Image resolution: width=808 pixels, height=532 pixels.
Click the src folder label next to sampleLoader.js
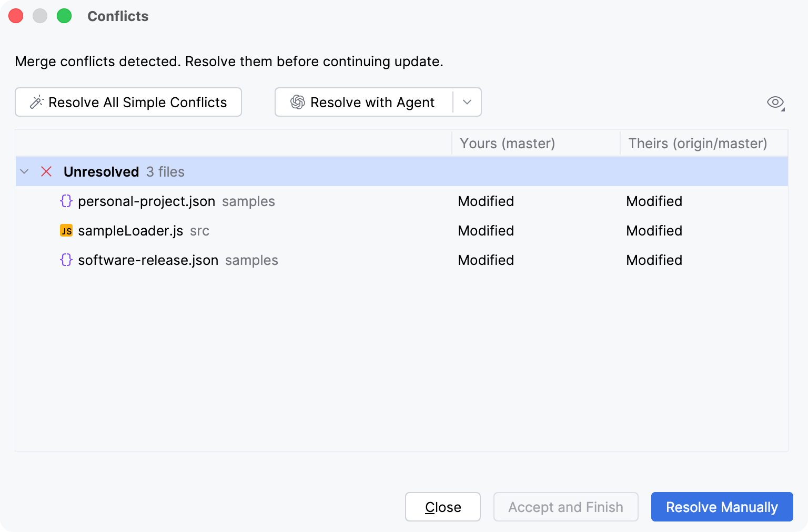pyautogui.click(x=199, y=231)
